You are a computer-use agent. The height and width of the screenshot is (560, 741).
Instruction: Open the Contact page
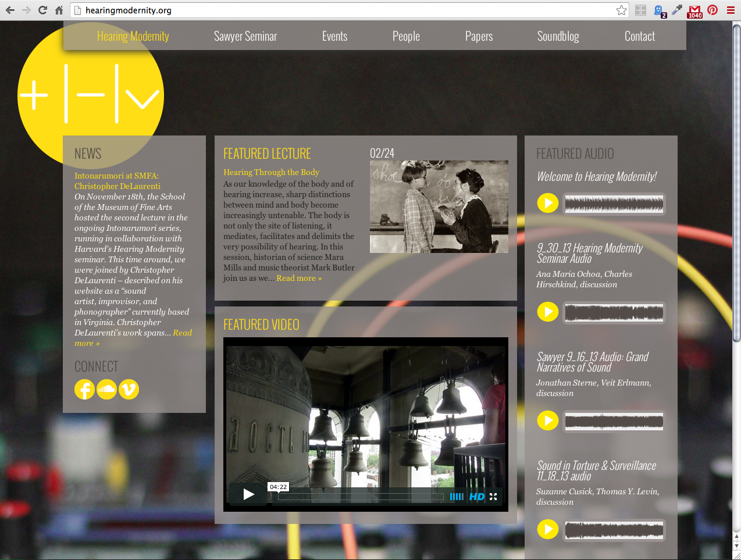(639, 36)
